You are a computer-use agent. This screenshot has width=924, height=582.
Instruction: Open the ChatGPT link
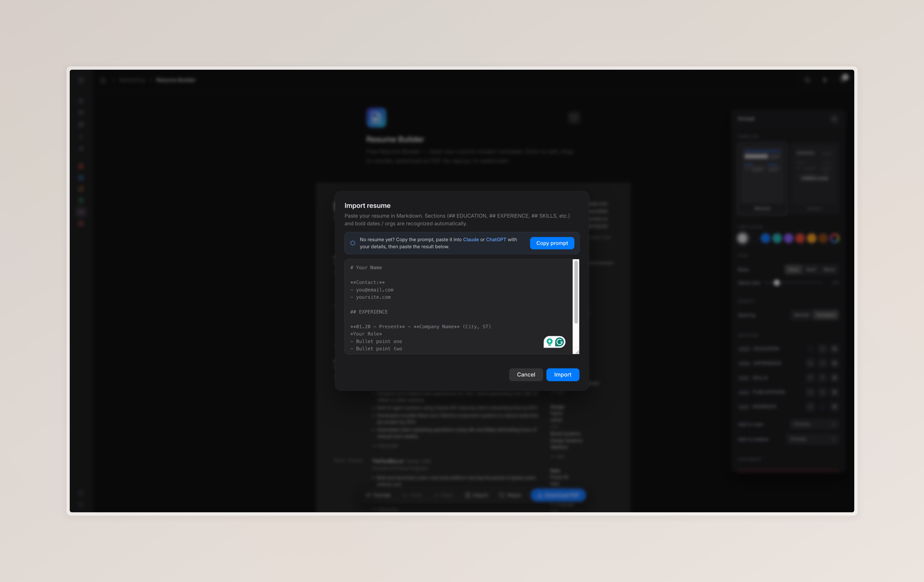[496, 239]
